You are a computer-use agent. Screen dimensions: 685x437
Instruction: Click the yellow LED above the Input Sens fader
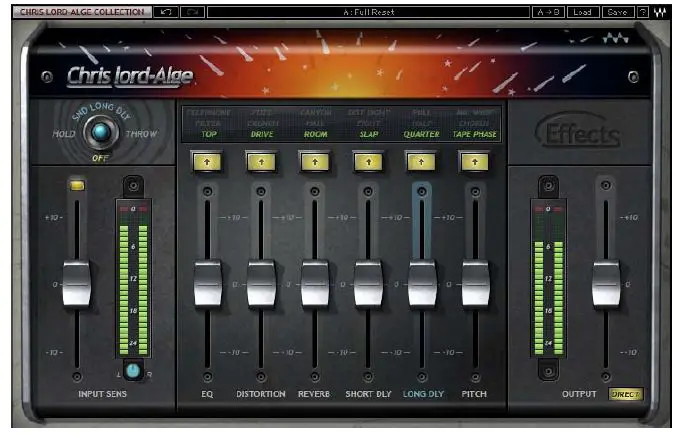tap(77, 185)
